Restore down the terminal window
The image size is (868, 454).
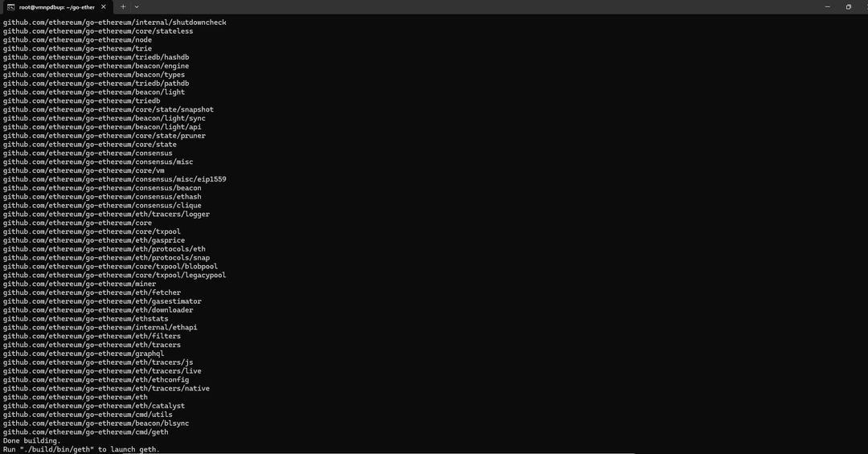(848, 6)
